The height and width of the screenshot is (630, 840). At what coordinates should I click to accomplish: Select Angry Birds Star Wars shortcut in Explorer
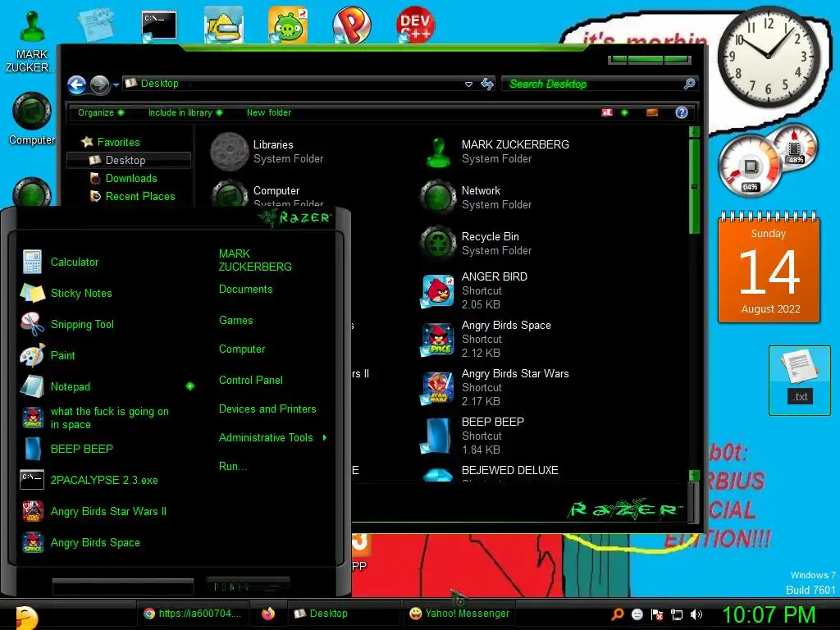coord(494,387)
